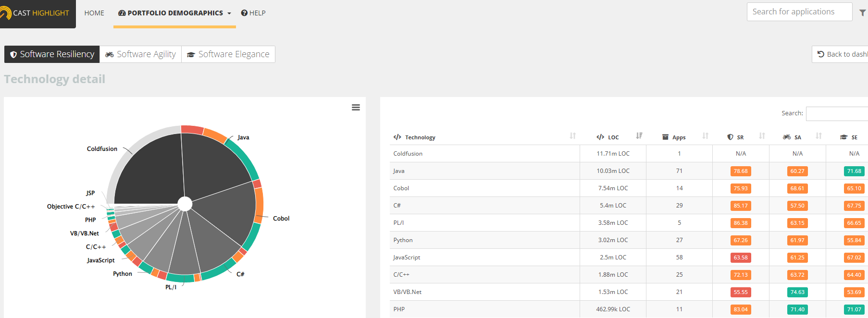Open the chart hamburger menu icon
The width and height of the screenshot is (868, 318).
[x=356, y=108]
